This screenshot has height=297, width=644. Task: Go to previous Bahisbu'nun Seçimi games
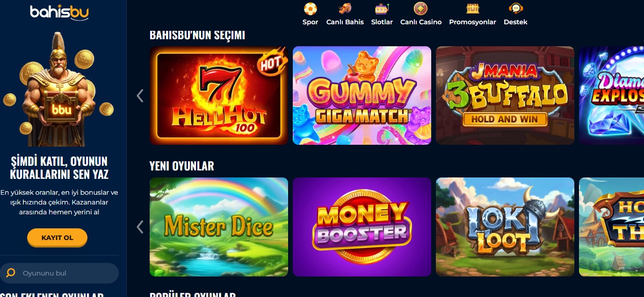tap(140, 96)
